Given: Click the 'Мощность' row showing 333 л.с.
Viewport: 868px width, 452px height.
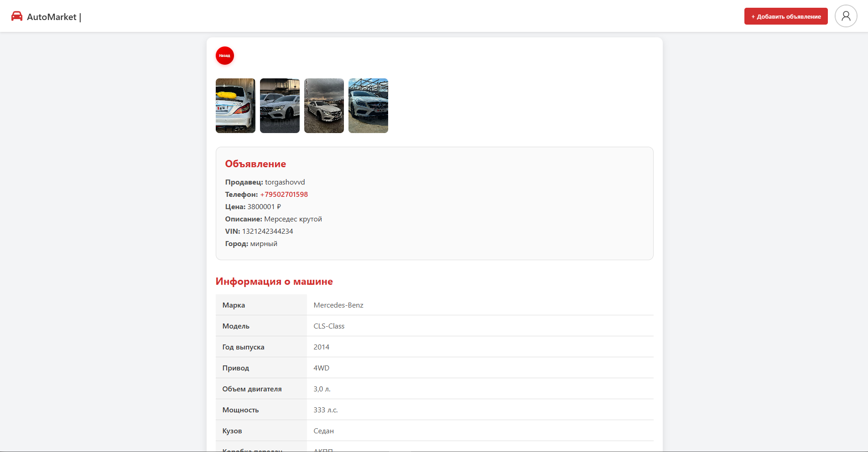Looking at the screenshot, I should click(x=326, y=410).
